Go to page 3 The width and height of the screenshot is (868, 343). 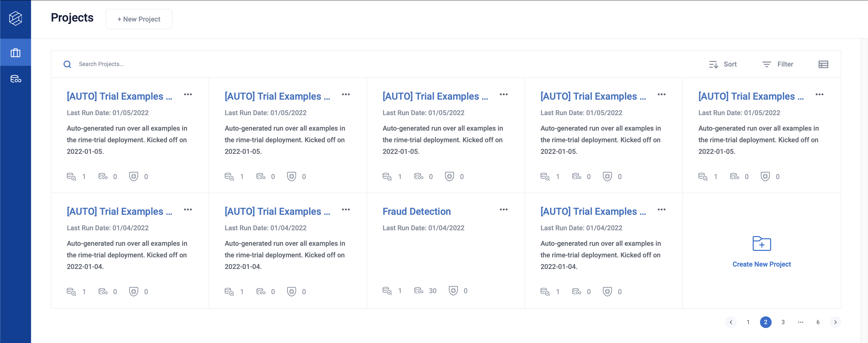coord(783,322)
